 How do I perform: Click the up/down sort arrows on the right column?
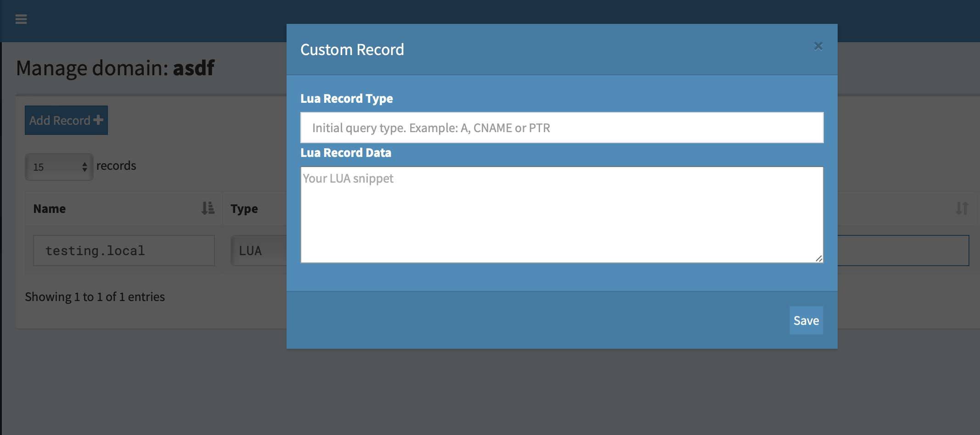coord(961,208)
